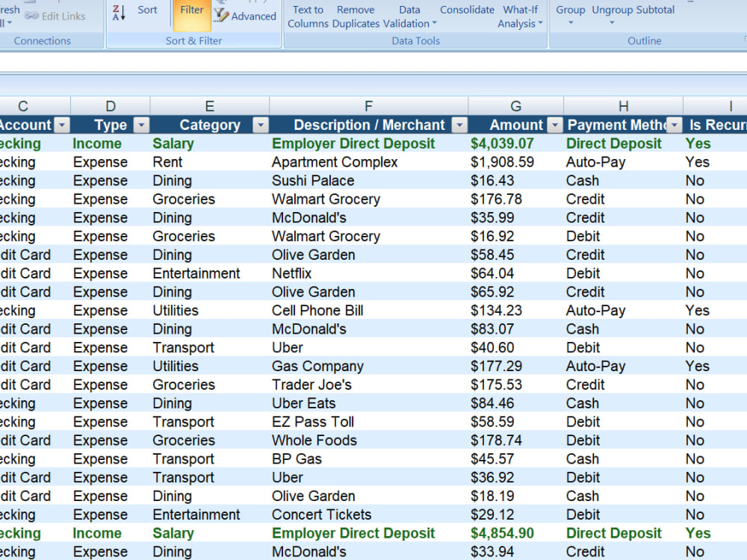Viewport: 747px width, 560px height.
Task: Open the Sort dialog button
Action: tap(147, 10)
